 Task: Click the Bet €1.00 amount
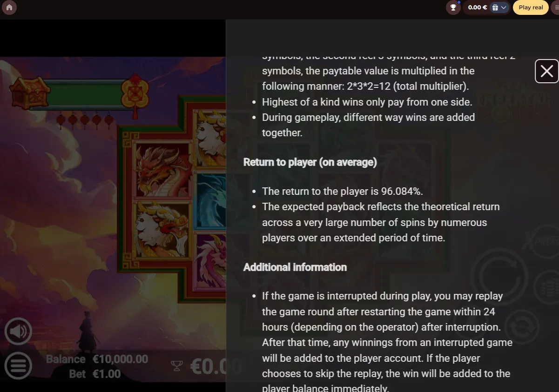[95, 374]
